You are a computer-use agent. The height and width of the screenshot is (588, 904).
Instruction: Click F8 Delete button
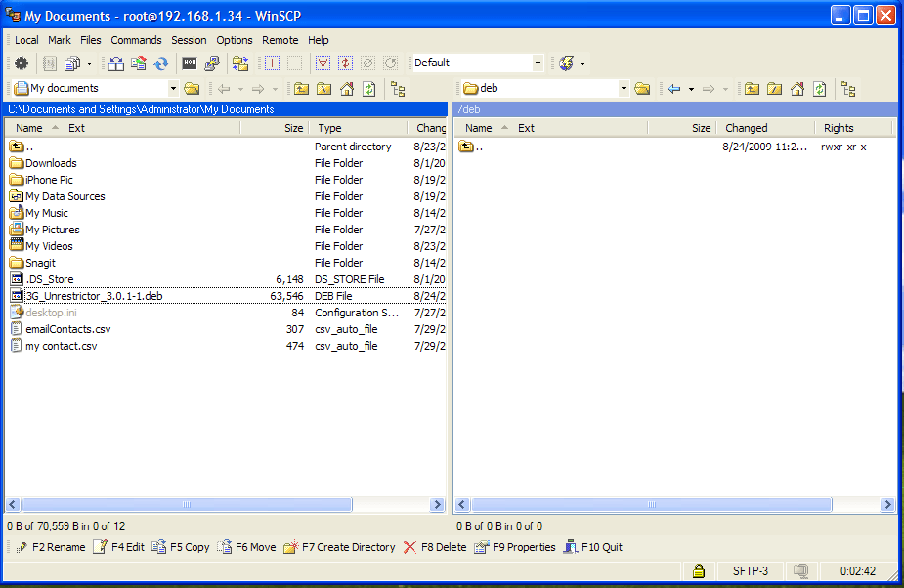435,547
